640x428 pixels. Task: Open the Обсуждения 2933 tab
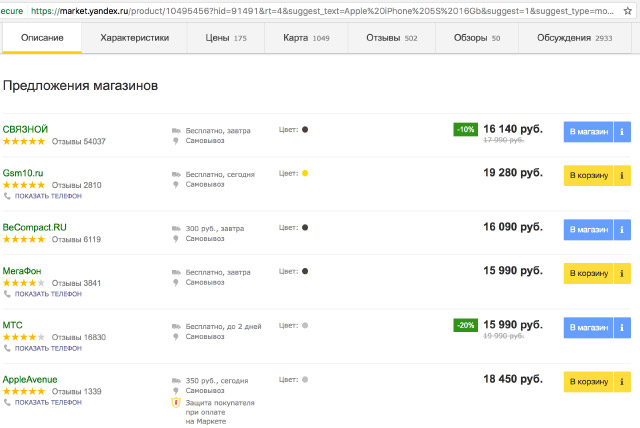(574, 38)
